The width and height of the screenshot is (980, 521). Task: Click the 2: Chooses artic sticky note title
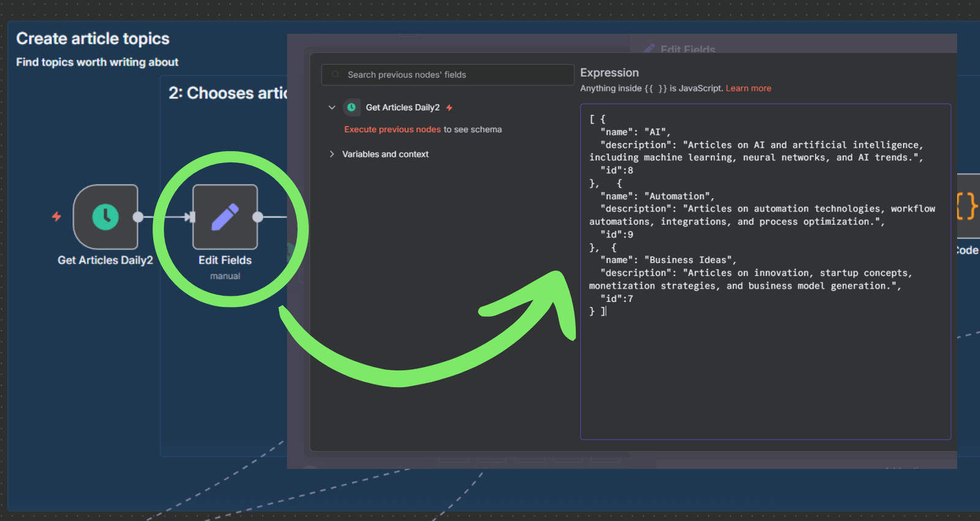228,93
